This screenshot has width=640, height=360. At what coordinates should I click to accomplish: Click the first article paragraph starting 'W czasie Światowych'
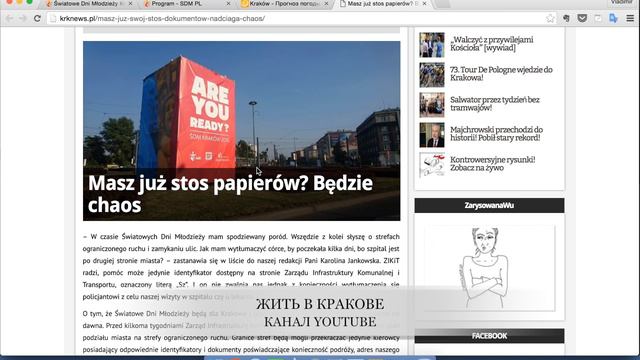click(x=241, y=267)
